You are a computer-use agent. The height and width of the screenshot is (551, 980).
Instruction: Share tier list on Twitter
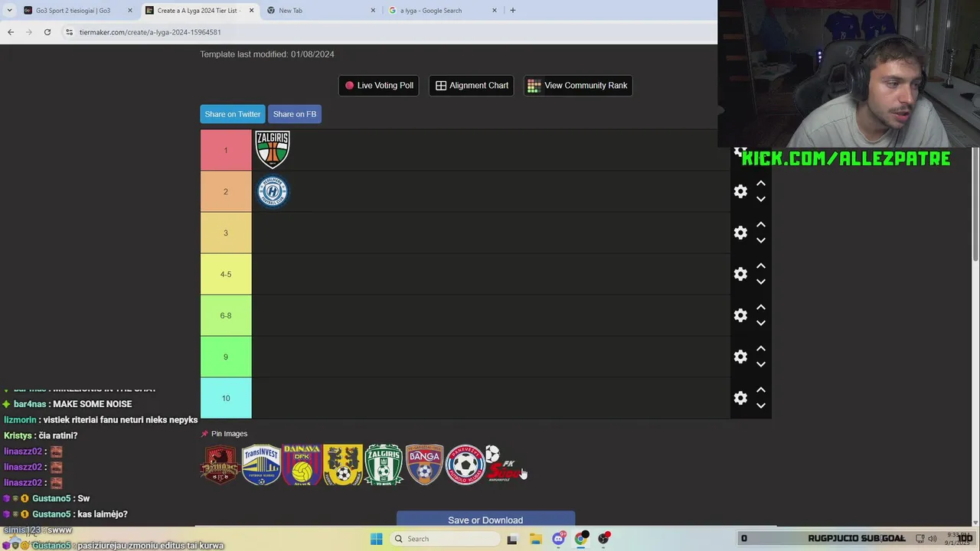(233, 114)
